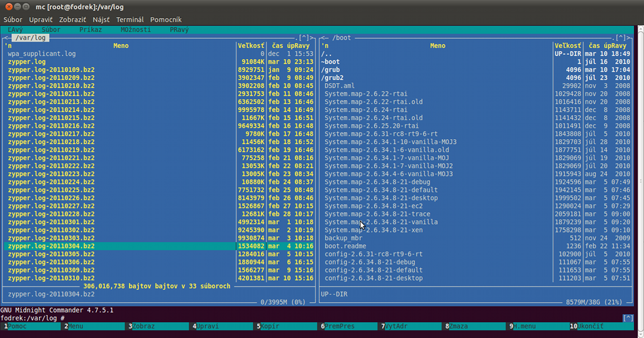Image resolution: width=644 pixels, height=338 pixels.
Task: Open mc's PRavý panel menu
Action: (x=179, y=30)
